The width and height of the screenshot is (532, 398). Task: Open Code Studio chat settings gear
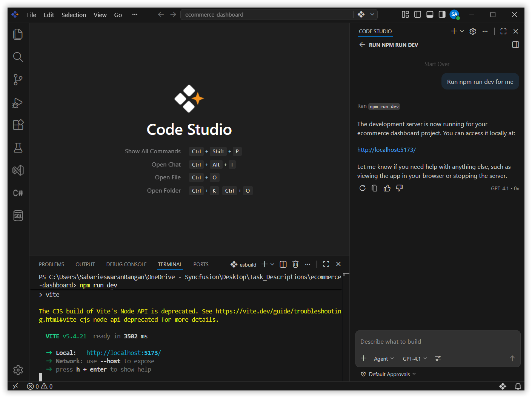473,31
